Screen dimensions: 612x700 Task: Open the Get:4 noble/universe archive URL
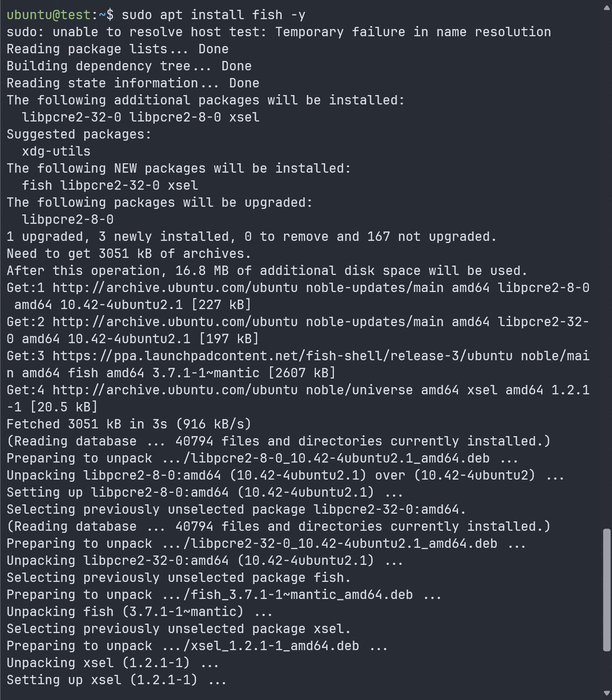click(175, 390)
